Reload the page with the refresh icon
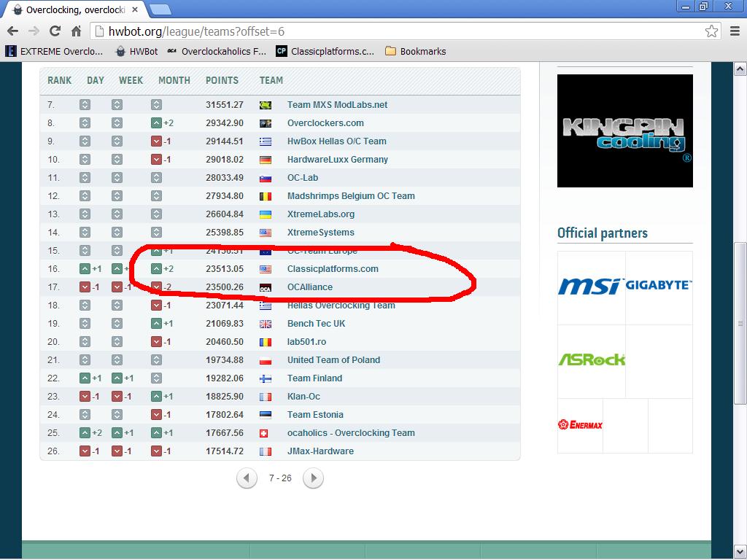The height and width of the screenshot is (560, 747). tap(55, 31)
